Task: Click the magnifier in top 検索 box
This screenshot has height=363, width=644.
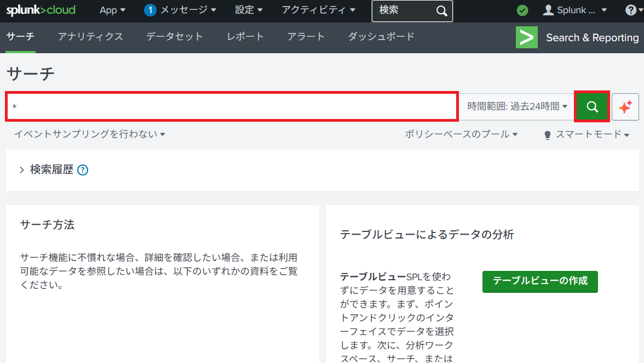Action: 441,11
